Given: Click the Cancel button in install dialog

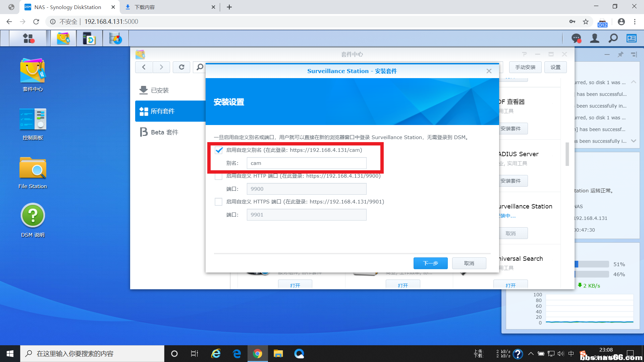Looking at the screenshot, I should tap(469, 263).
